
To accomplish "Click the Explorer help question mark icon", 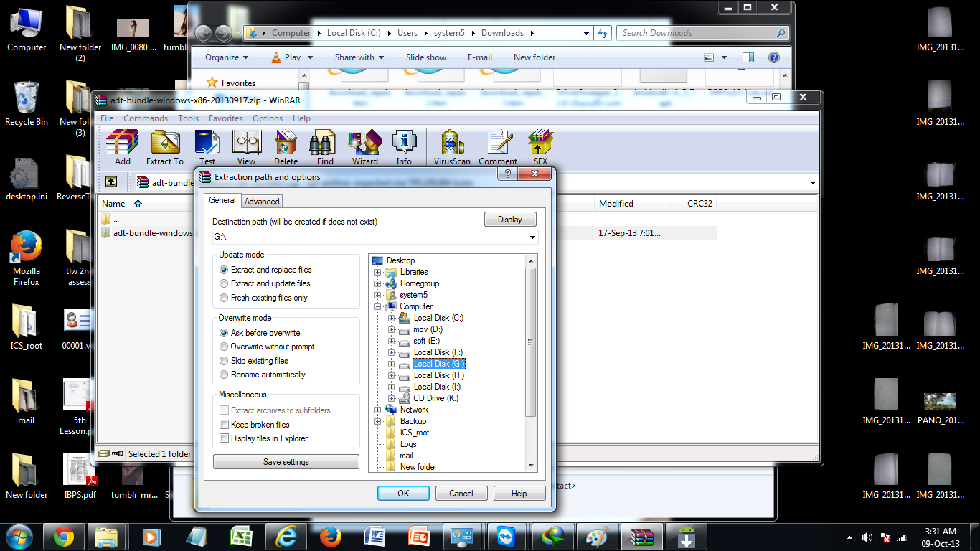I will 774,57.
